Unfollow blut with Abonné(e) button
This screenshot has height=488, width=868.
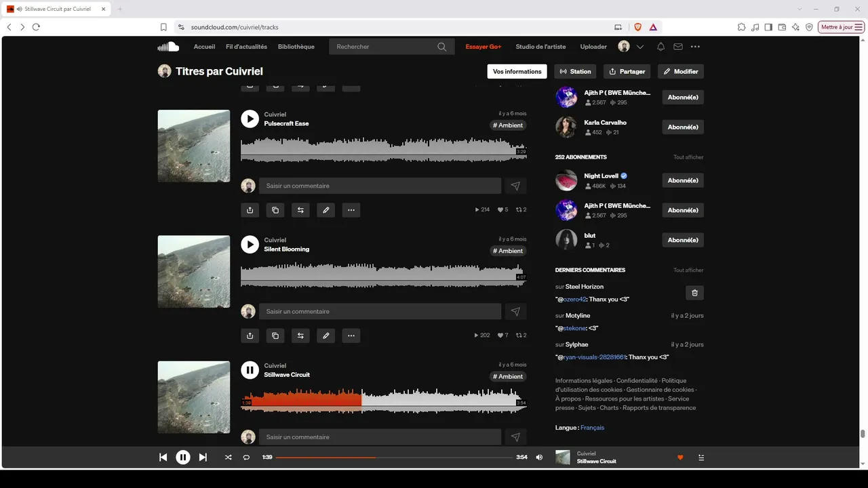683,240
